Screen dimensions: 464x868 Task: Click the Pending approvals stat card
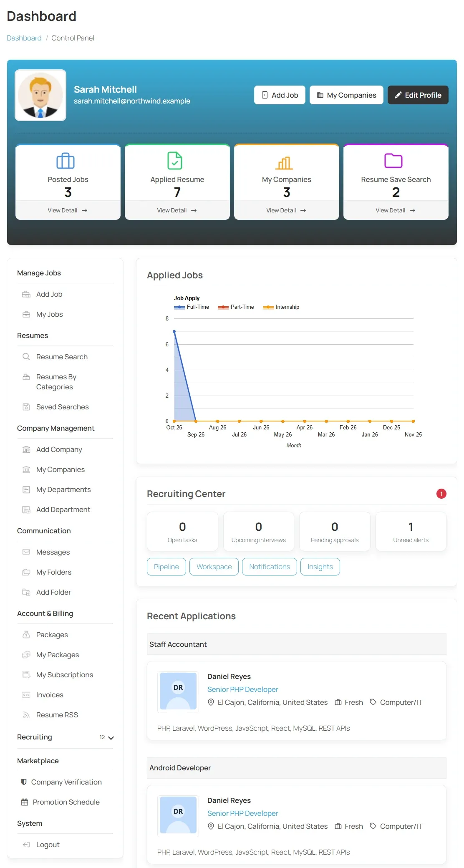point(335,532)
